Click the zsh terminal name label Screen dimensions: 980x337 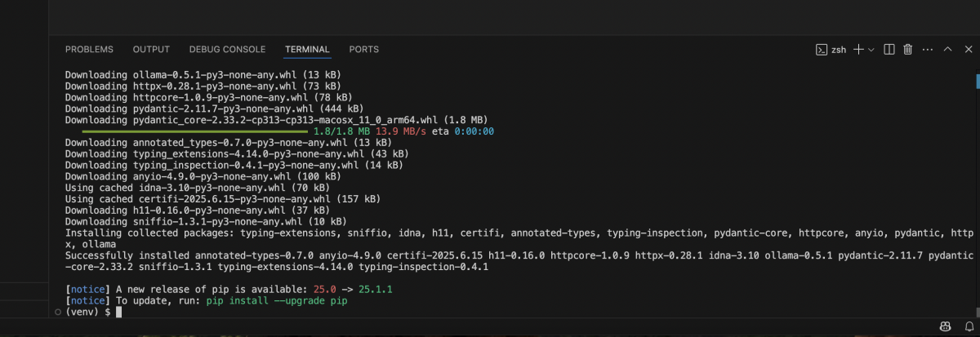click(x=839, y=50)
